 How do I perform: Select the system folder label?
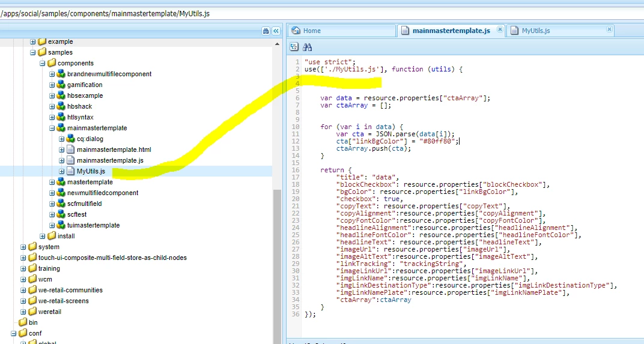click(x=49, y=247)
